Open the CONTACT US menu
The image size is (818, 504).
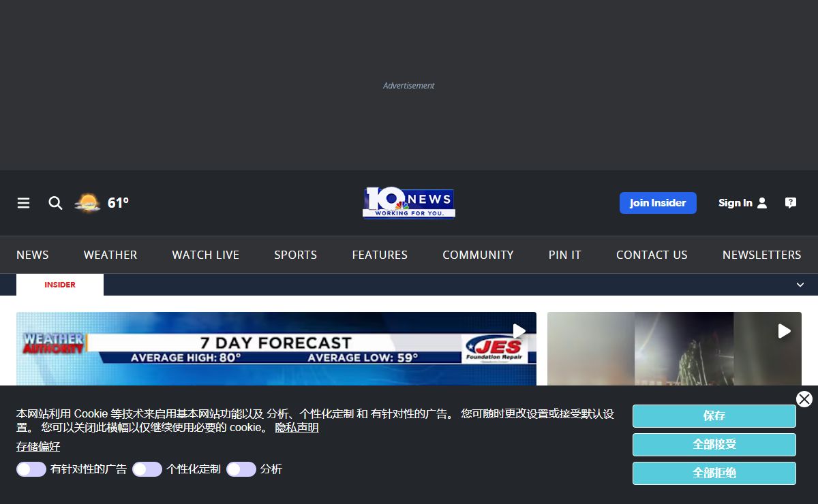point(652,255)
